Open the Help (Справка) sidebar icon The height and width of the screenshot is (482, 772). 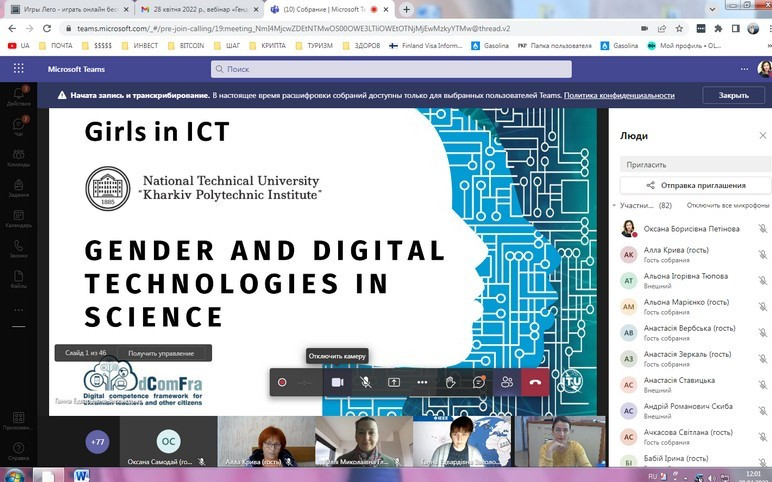click(x=18, y=451)
